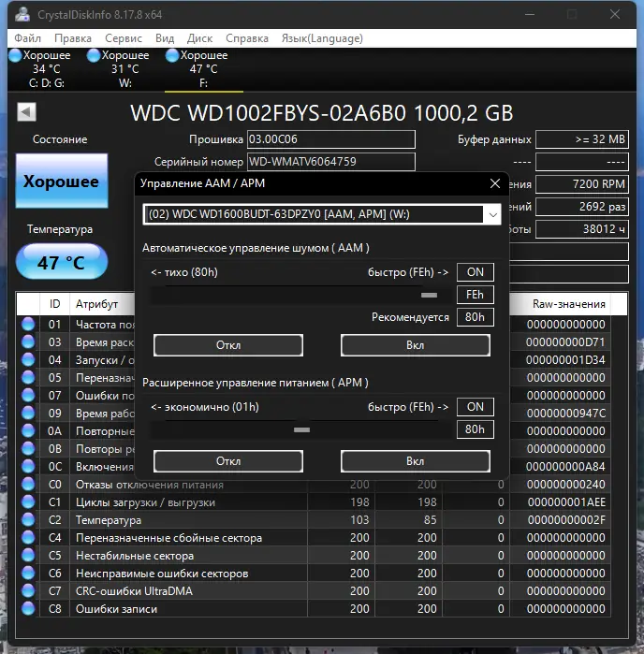This screenshot has height=654, width=644.
Task: Click the 47 °C temperature button
Action: (x=62, y=262)
